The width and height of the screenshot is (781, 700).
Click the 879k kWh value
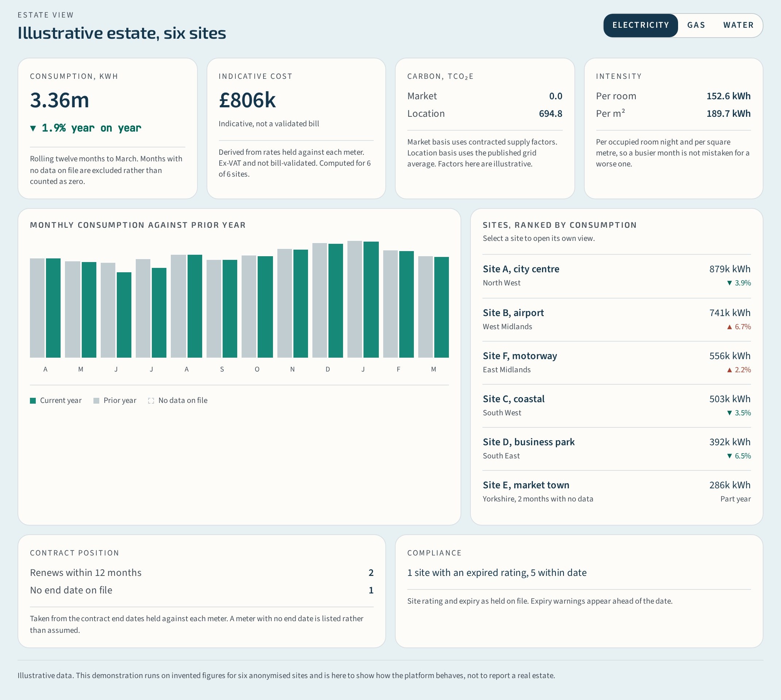(730, 269)
